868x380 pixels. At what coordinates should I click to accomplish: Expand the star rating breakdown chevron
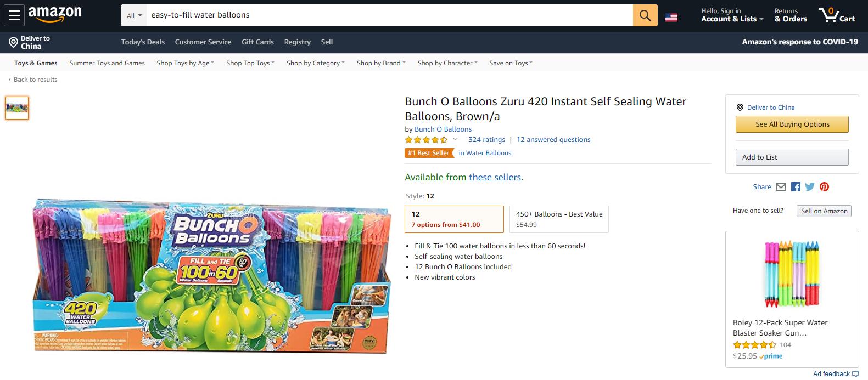tap(455, 140)
